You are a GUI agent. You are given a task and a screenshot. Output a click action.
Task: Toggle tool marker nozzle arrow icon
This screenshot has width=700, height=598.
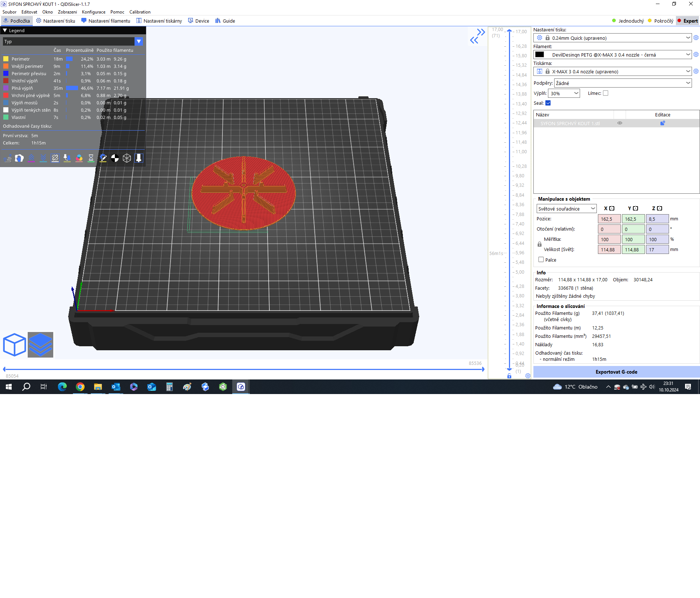(139, 158)
